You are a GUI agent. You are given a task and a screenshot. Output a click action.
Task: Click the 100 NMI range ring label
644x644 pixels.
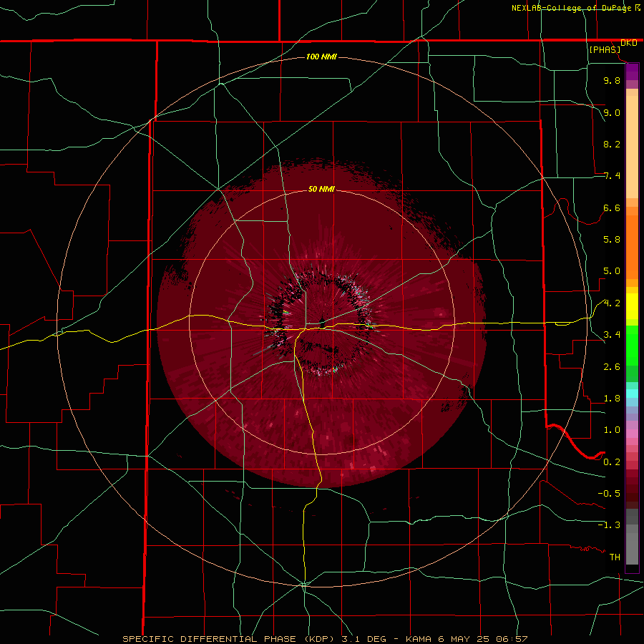click(321, 57)
